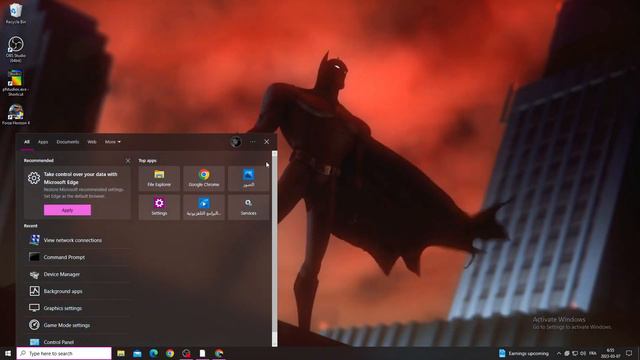Open the Earnings upcoming news widget
This screenshot has width=640, height=360.
pos(524,353)
